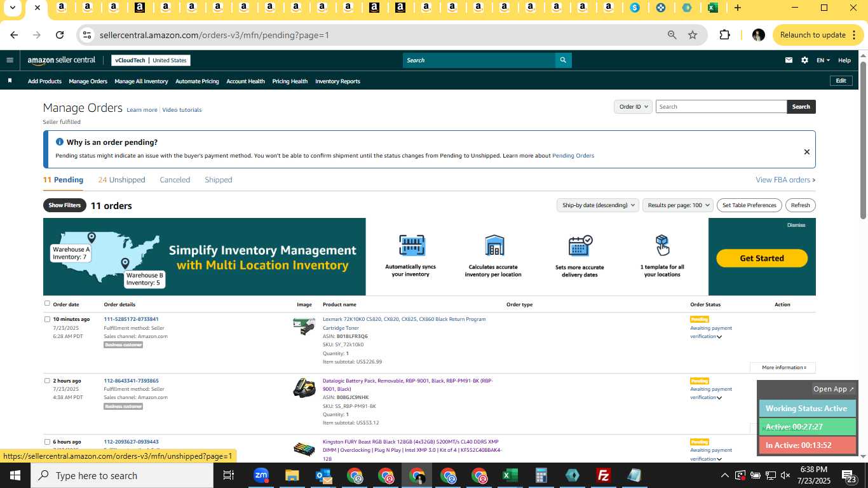Expand More information for the Lexmark order
The image size is (868, 488).
point(783,367)
